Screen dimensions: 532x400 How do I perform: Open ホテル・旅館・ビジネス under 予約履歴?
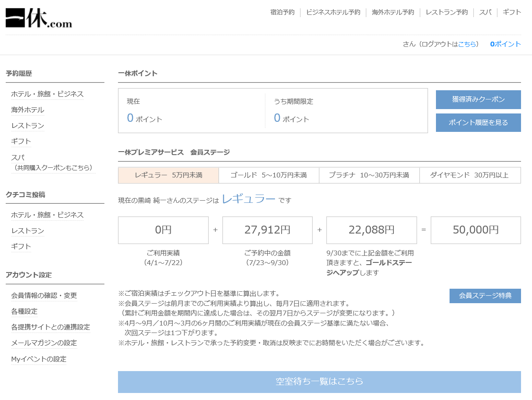[x=47, y=94]
